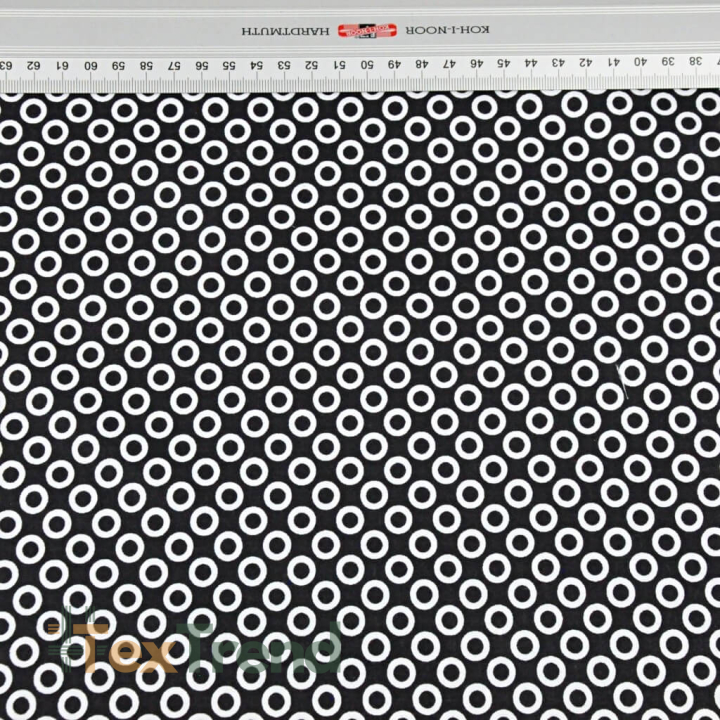
Task: Click the number 42 on the ruler
Action: point(586,62)
